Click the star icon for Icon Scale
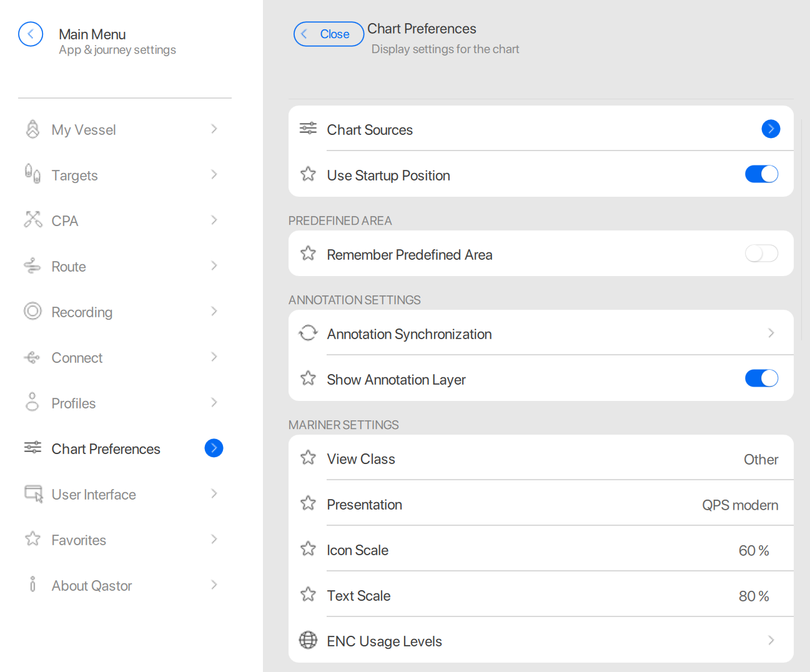Image resolution: width=810 pixels, height=672 pixels. [308, 549]
